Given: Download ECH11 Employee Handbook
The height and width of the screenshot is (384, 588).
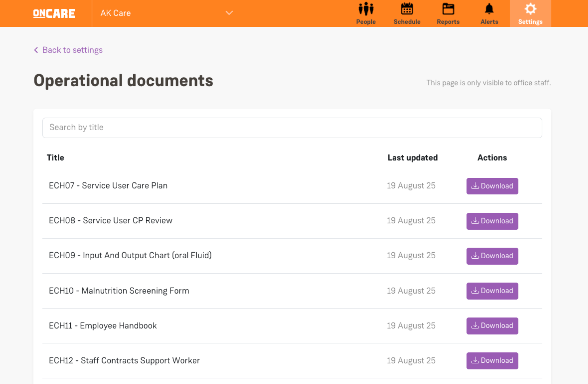Looking at the screenshot, I should point(492,326).
